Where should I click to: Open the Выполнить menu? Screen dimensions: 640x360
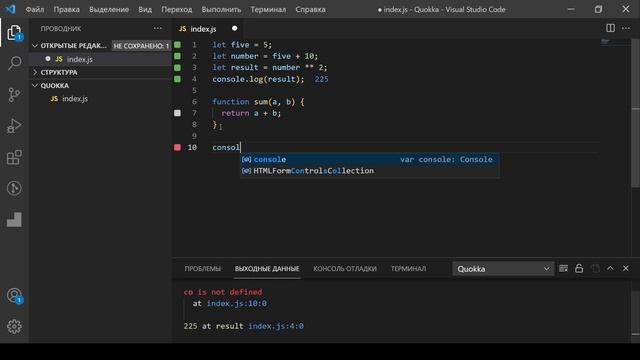point(221,9)
